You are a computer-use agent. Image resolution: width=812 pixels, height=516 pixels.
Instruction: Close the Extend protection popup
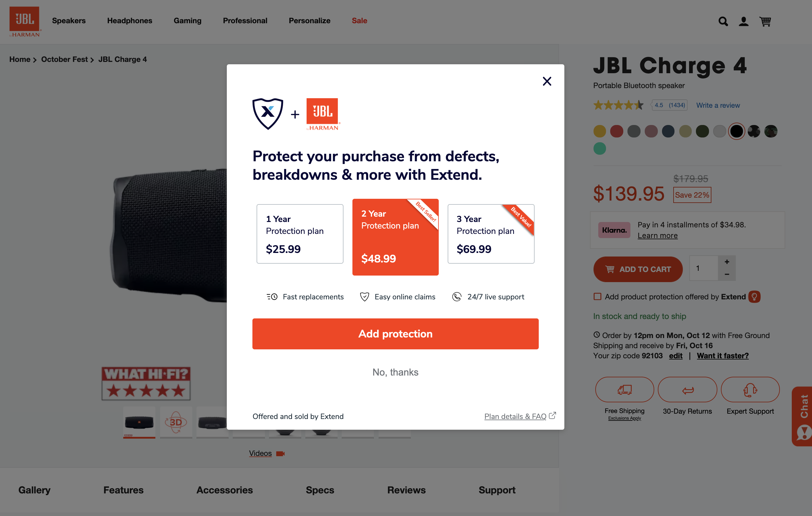click(546, 81)
